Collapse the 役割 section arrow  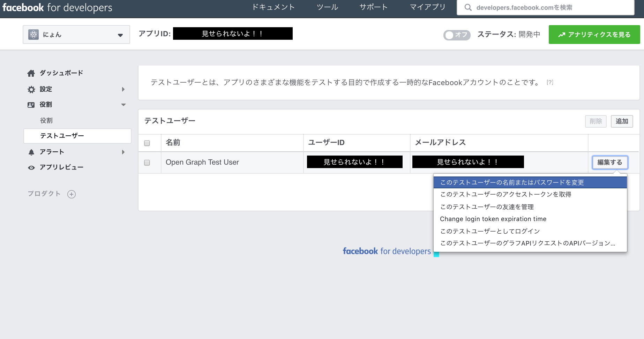point(123,105)
